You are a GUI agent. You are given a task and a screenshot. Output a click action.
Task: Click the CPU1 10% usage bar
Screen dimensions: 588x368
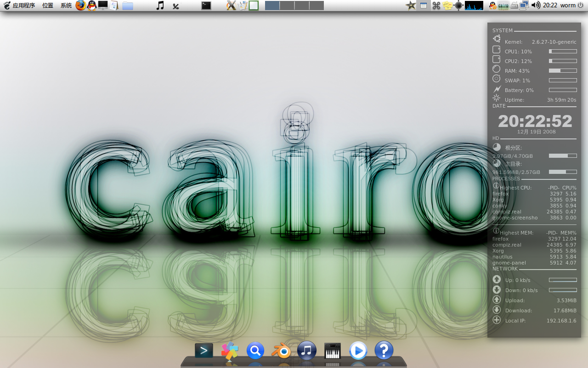point(563,52)
